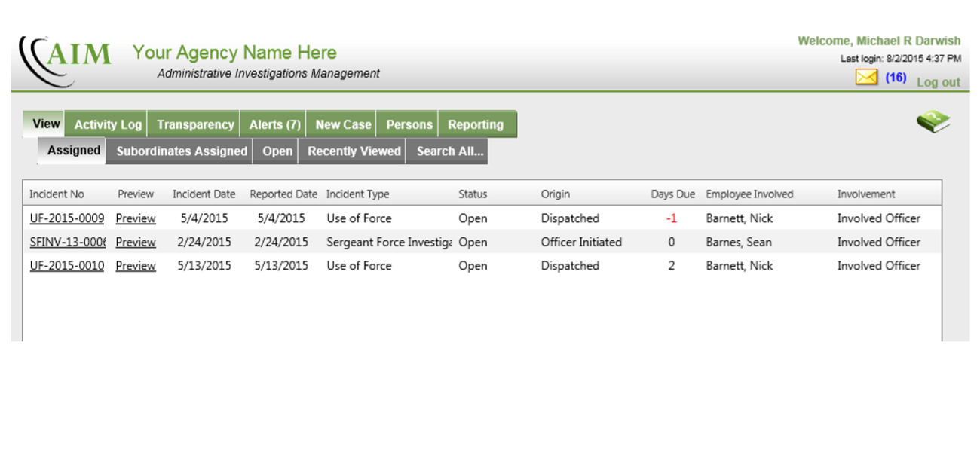Show the Subordinates Assigned cases
The image size is (980, 452).
[182, 151]
